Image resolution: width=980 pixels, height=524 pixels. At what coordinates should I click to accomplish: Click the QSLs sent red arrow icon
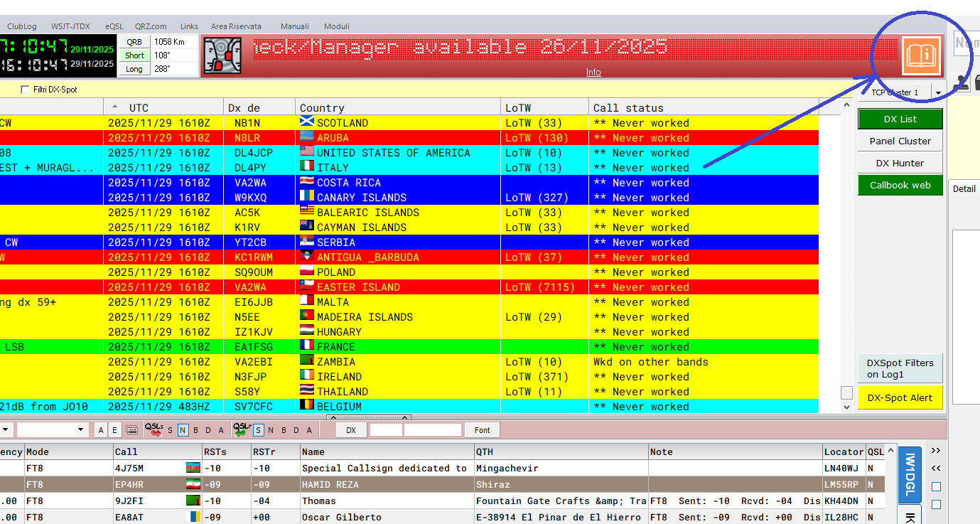pyautogui.click(x=154, y=429)
